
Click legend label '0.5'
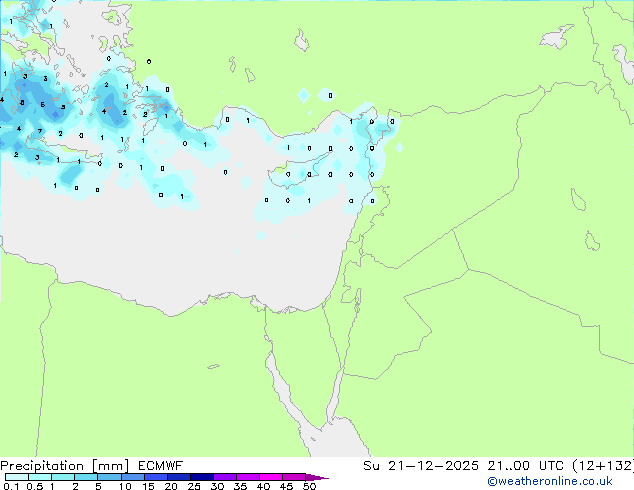[x=35, y=486]
